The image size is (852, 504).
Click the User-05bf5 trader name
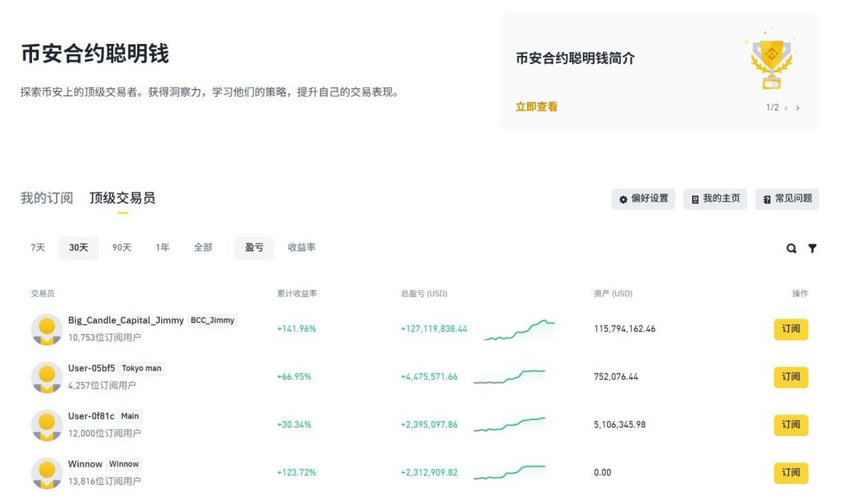(x=92, y=368)
